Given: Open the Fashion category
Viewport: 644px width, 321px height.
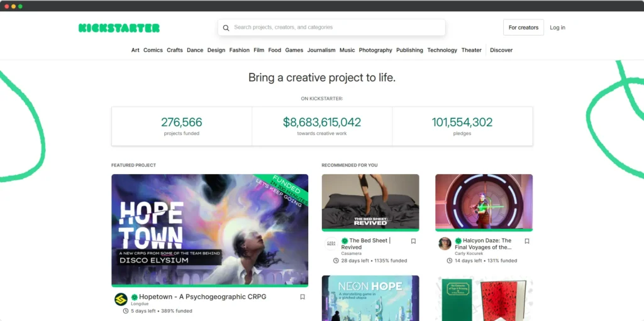Looking at the screenshot, I should coord(240,50).
